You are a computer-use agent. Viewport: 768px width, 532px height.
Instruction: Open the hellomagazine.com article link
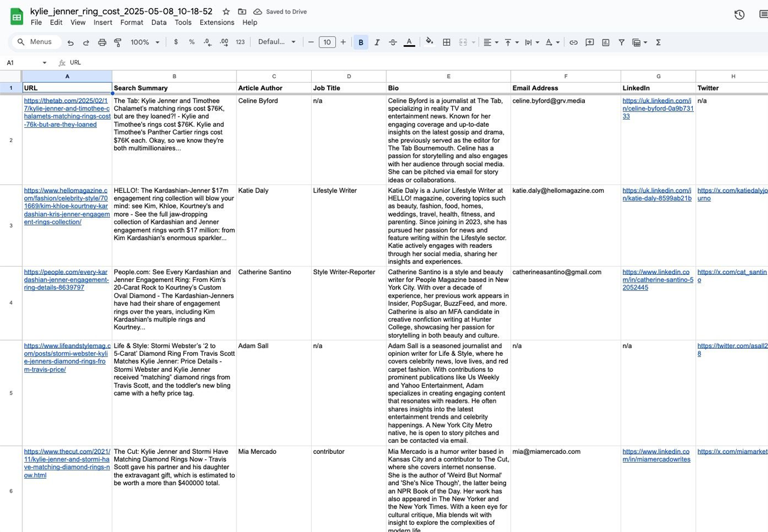[x=67, y=206]
